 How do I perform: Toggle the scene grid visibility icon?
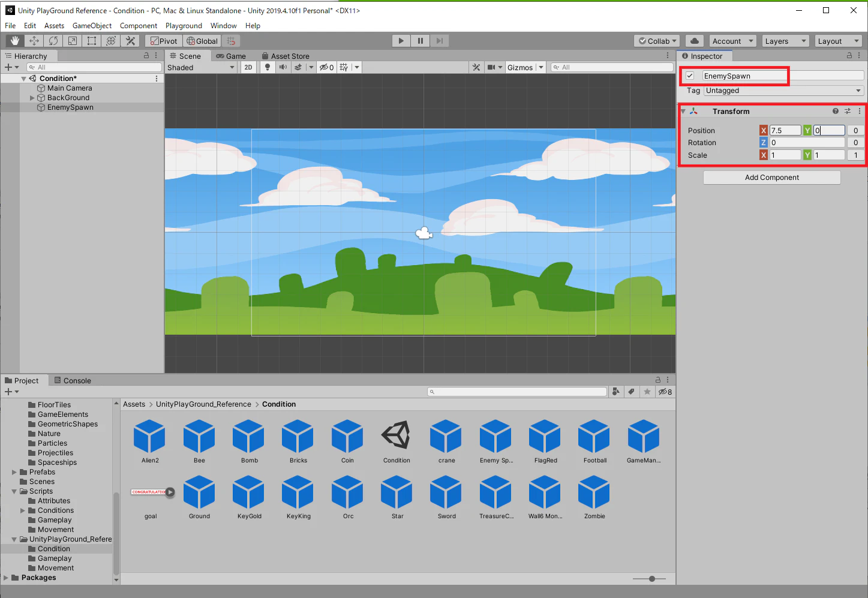tap(344, 67)
